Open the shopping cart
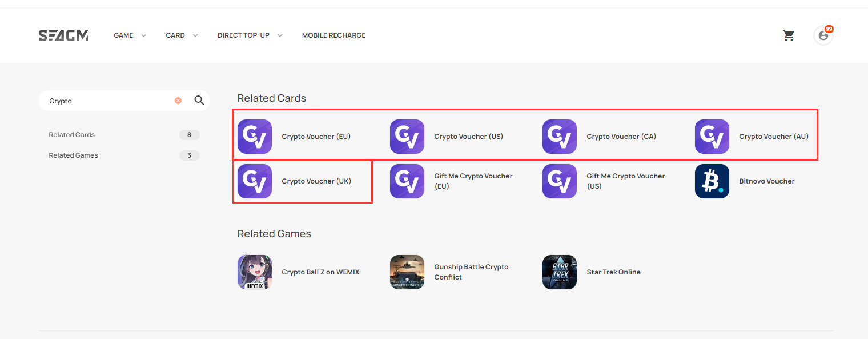868x339 pixels. click(x=789, y=35)
